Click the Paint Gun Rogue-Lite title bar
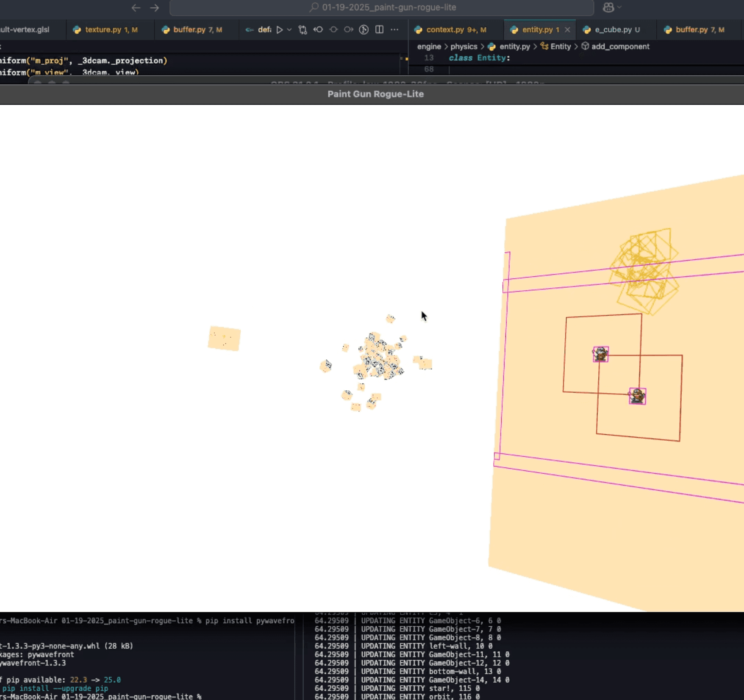Viewport: 744px width, 700px height. (375, 94)
